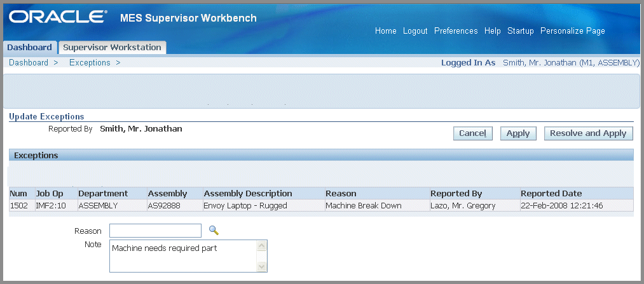Click Note scrollbar up arrow

[x=262, y=246]
